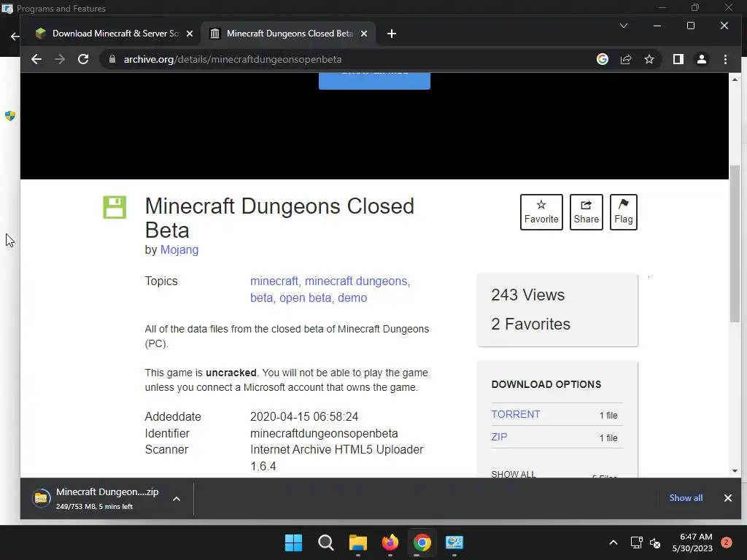Favorite this archive item
The image size is (747, 560).
(541, 212)
